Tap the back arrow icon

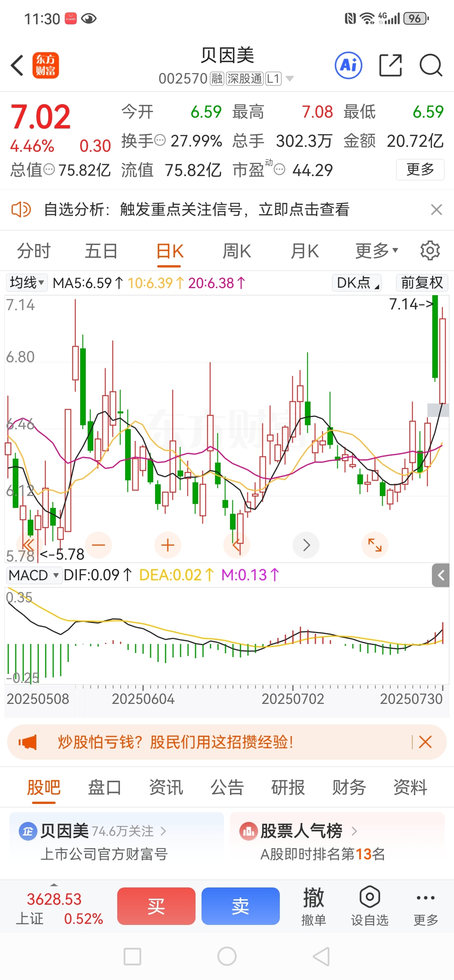click(17, 65)
